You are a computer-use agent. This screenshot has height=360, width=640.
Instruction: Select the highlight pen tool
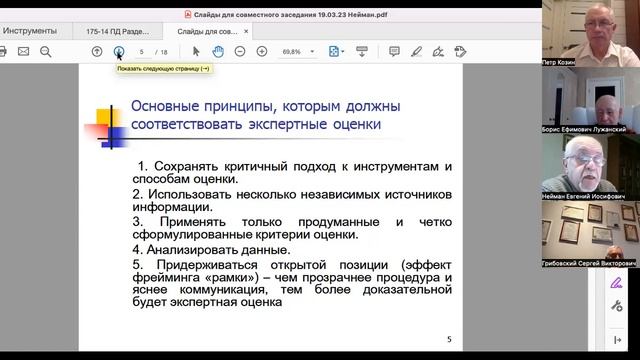point(416,51)
